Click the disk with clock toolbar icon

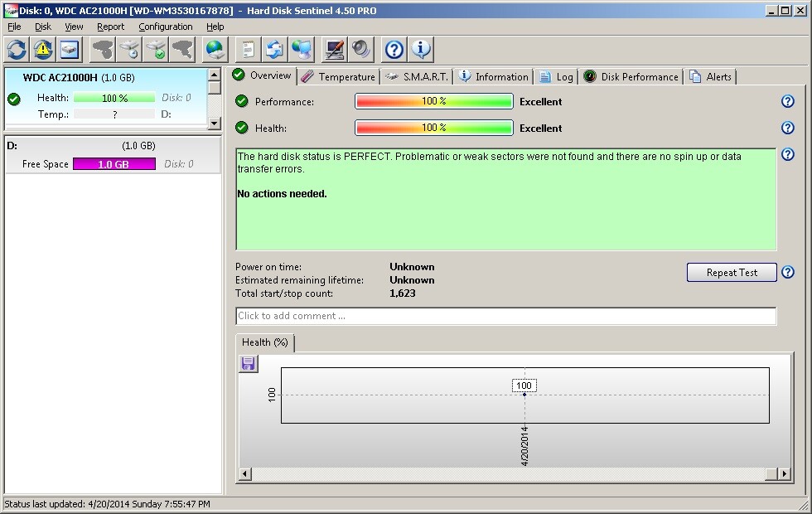(129, 50)
